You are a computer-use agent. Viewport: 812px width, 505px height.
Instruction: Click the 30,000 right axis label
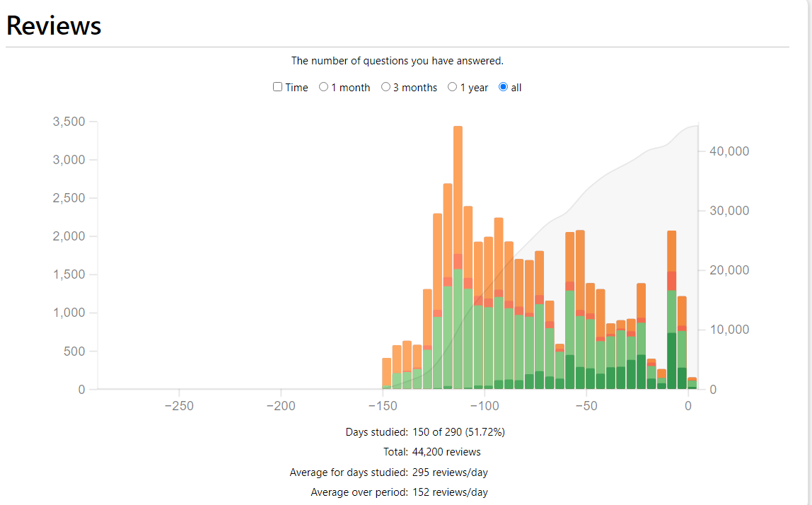(x=729, y=211)
